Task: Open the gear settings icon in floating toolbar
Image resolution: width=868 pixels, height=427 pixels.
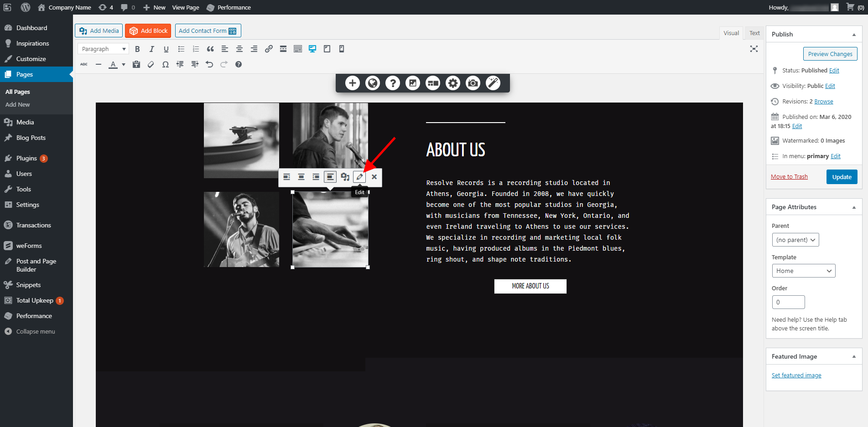Action: click(x=453, y=83)
